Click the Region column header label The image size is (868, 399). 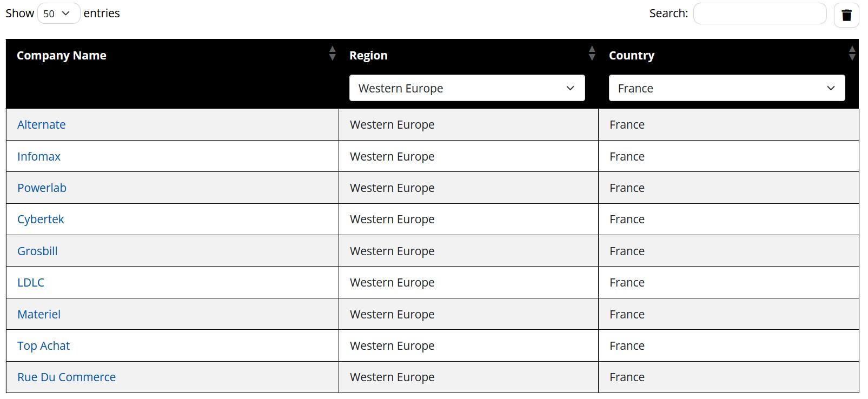pyautogui.click(x=368, y=56)
